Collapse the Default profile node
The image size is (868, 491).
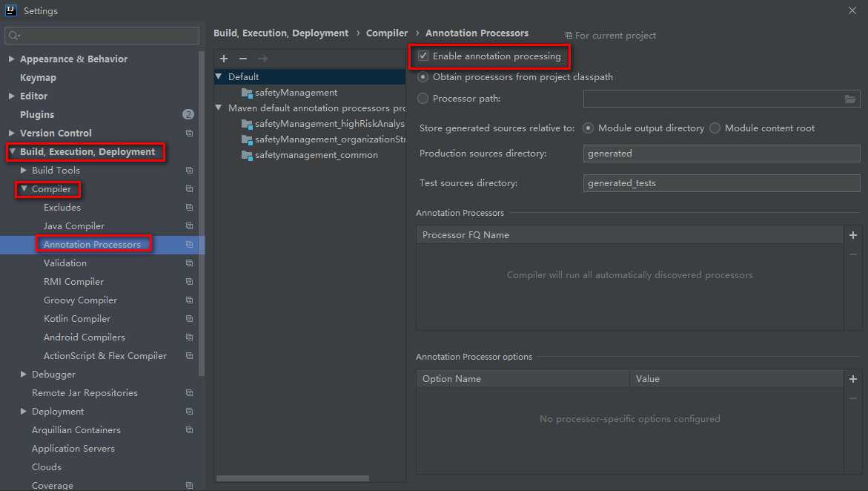click(x=219, y=76)
